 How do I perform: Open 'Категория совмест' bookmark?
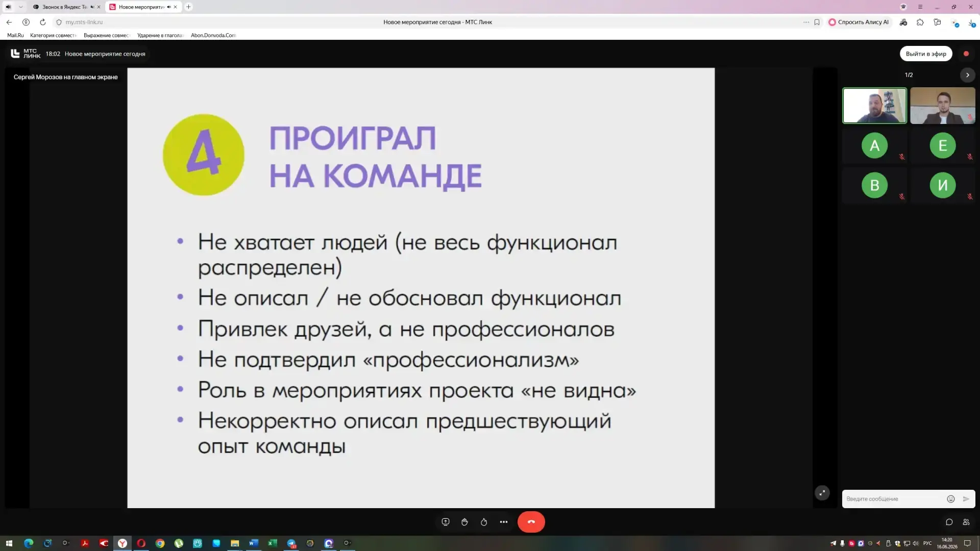(x=53, y=35)
